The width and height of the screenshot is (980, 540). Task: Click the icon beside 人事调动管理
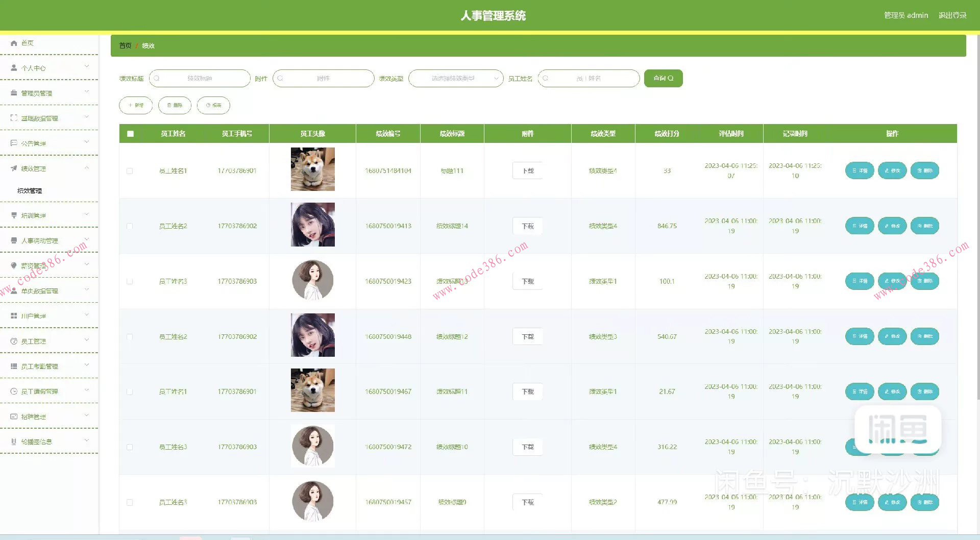[14, 240]
